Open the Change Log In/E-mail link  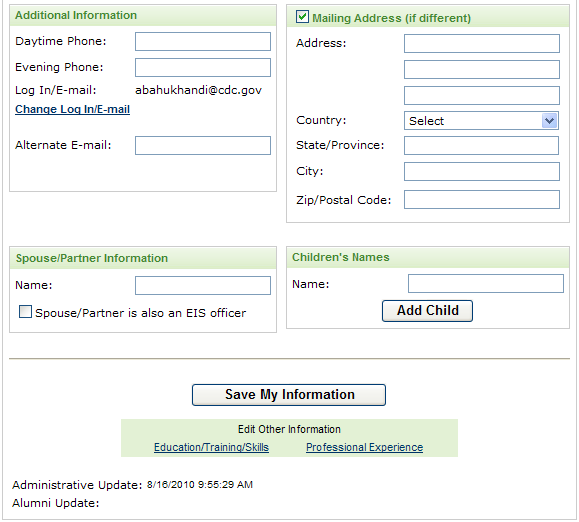tap(72, 109)
